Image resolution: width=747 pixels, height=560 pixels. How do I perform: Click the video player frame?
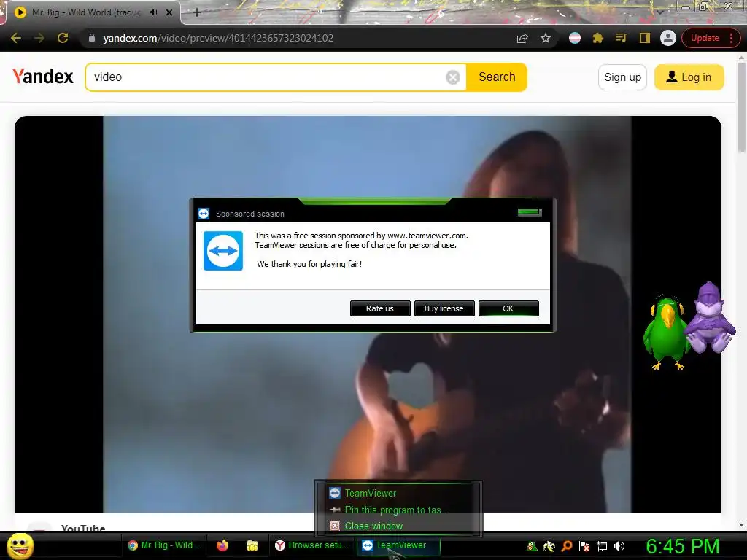pyautogui.click(x=368, y=314)
